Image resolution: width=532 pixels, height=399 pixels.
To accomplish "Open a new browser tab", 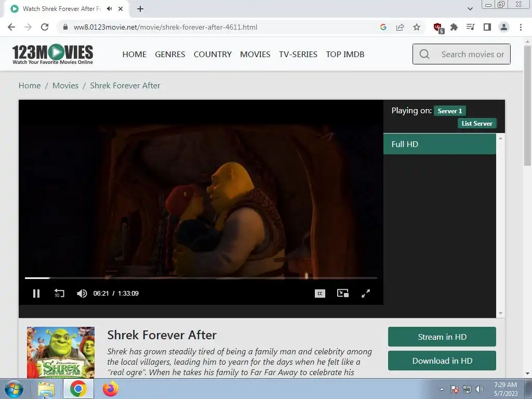I will (140, 9).
